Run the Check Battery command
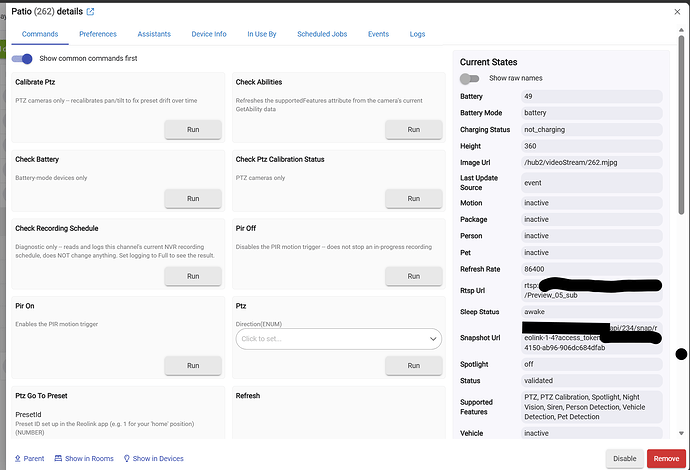Screen dimensions: 690x470 193,199
